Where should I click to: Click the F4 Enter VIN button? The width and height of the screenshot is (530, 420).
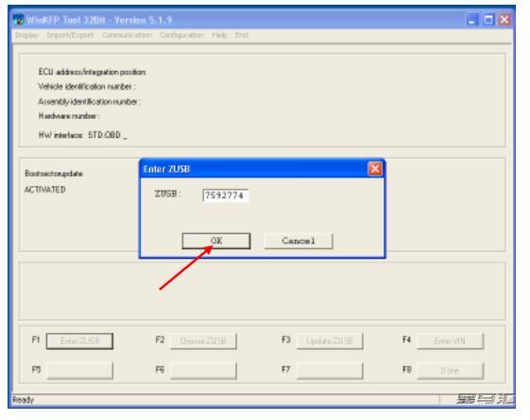click(x=451, y=341)
